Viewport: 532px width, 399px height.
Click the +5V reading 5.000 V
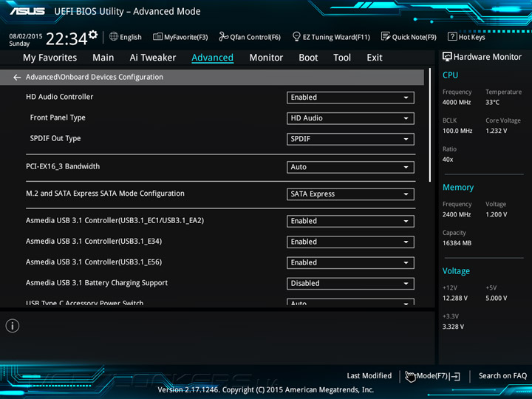496,298
